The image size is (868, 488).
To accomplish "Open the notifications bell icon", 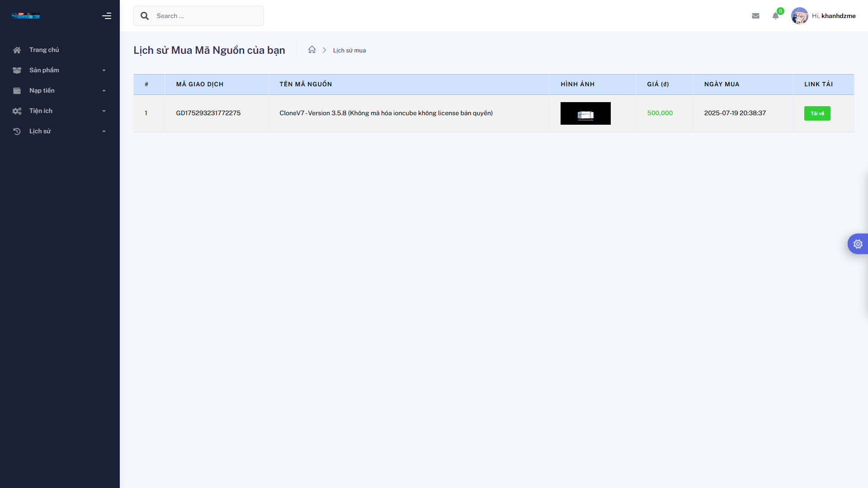I will [x=775, y=16].
